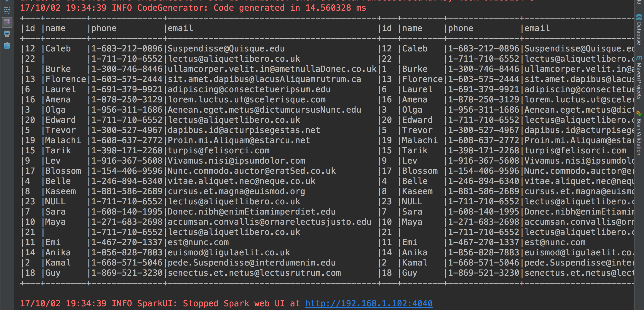The image size is (644, 310).
Task: Open the Maven Projects tool window
Action: pyautogui.click(x=639, y=77)
